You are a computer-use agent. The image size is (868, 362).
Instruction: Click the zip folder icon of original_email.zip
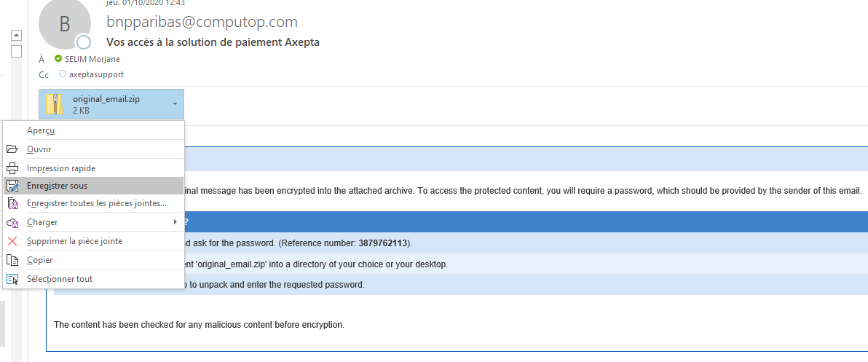pyautogui.click(x=55, y=104)
